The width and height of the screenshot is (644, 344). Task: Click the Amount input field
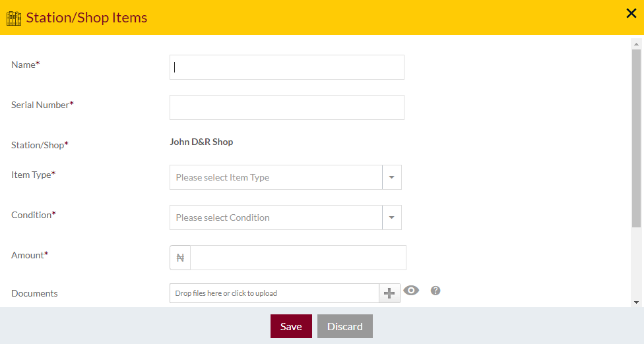[298, 258]
